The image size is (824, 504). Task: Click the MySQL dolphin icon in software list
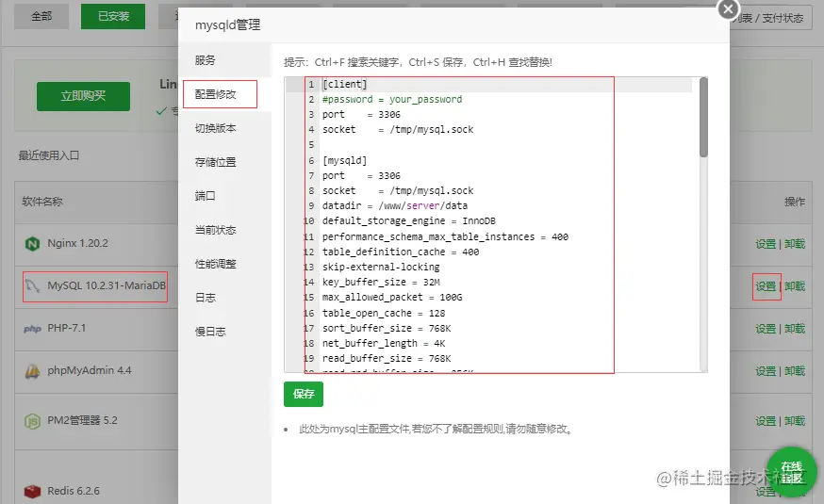coord(33,286)
